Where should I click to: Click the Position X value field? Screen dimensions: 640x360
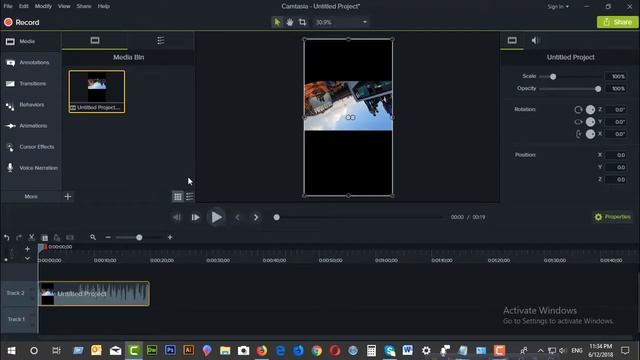pos(616,155)
